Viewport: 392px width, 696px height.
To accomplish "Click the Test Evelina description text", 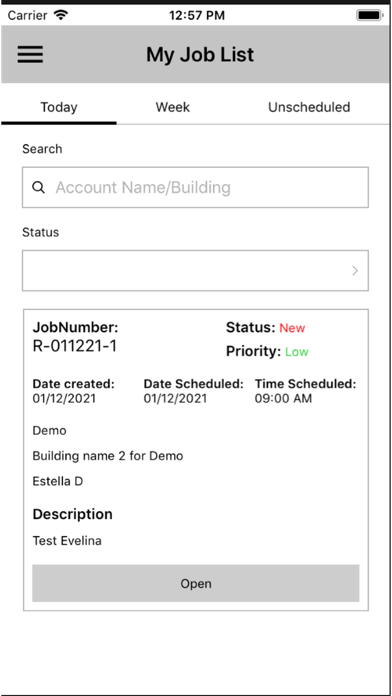I will [x=67, y=541].
